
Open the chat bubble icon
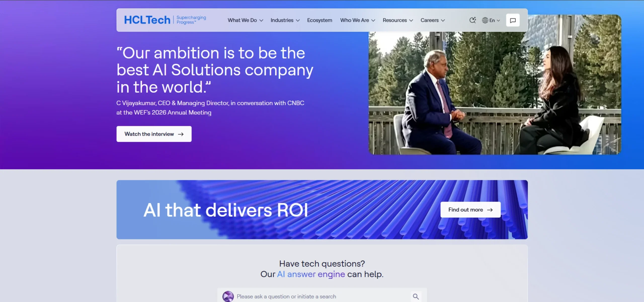coord(513,20)
